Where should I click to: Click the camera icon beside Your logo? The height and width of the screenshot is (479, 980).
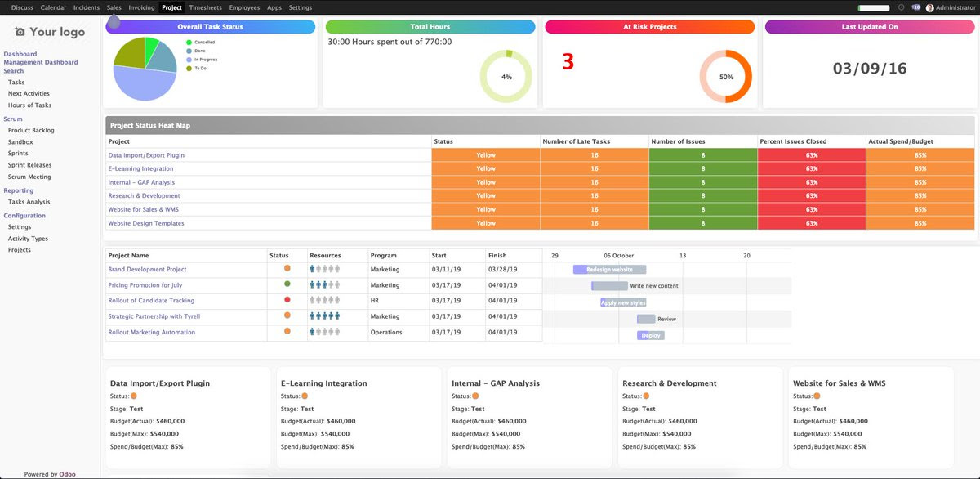[20, 32]
